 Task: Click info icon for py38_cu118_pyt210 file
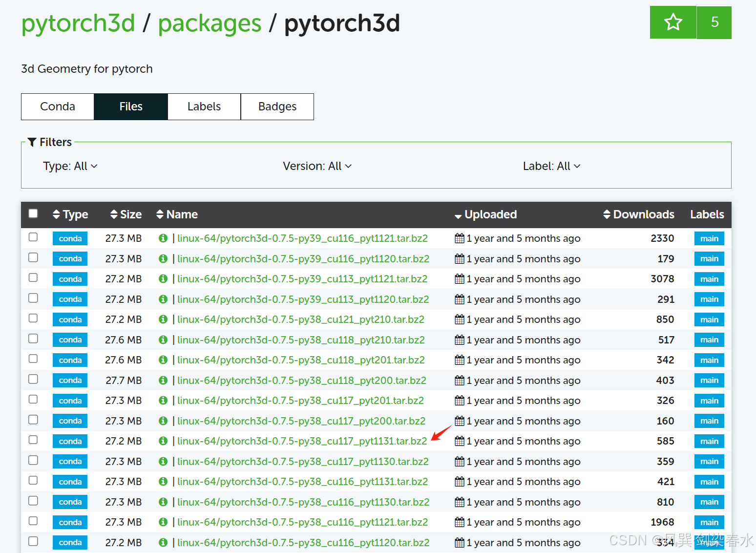(163, 340)
